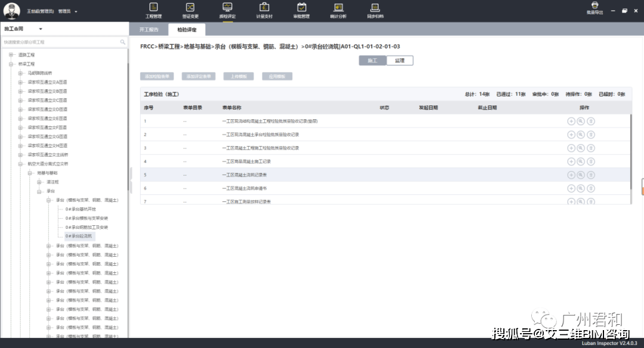The width and height of the screenshot is (644, 348).
Task: Click the magnifier preview icon in row 3
Action: [581, 148]
